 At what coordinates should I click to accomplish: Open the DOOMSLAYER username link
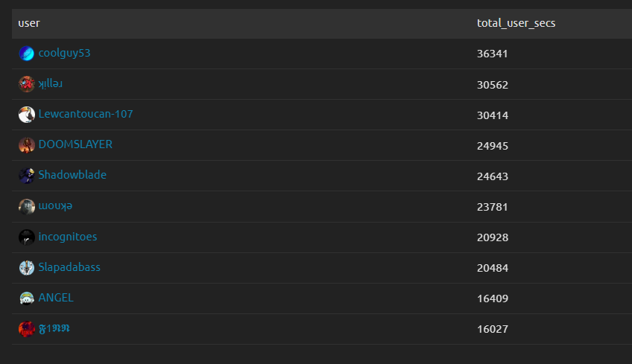pyautogui.click(x=75, y=144)
